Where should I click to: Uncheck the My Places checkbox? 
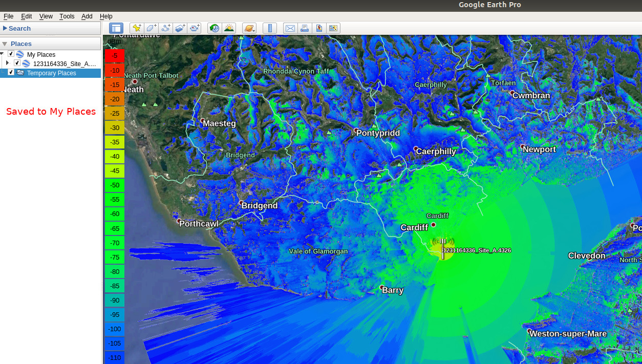pos(11,54)
